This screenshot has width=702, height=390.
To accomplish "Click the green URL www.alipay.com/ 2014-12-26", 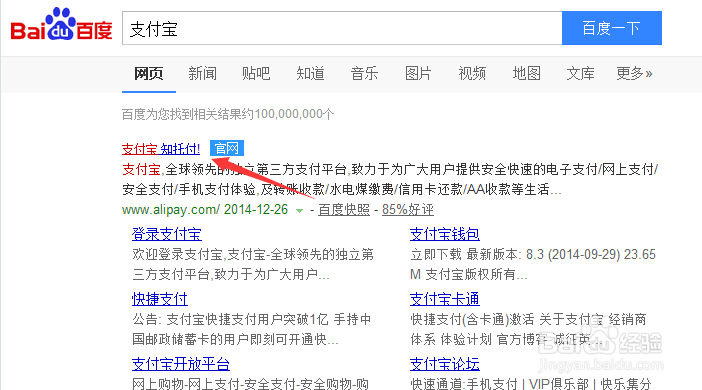I will pyautogui.click(x=205, y=210).
